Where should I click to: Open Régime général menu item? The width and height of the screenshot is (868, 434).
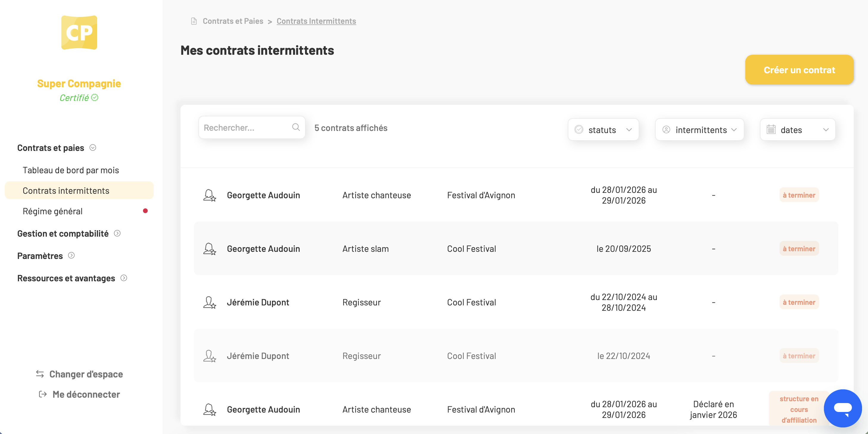click(52, 211)
